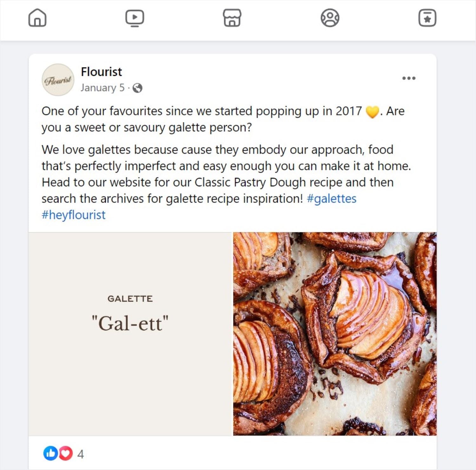Open the Marketplace storefront icon
476x470 pixels.
[x=232, y=18]
